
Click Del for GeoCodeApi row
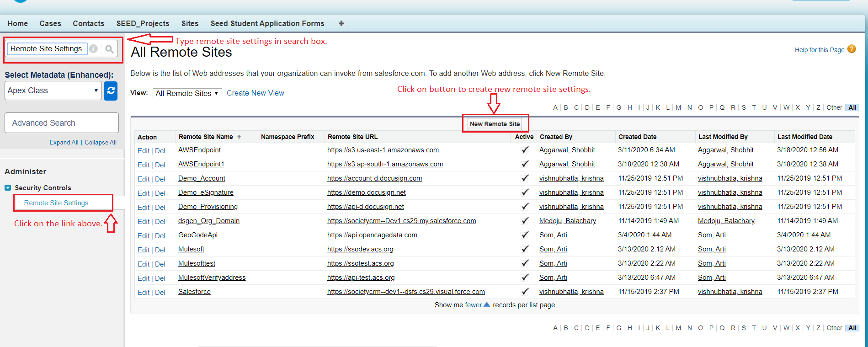160,236
